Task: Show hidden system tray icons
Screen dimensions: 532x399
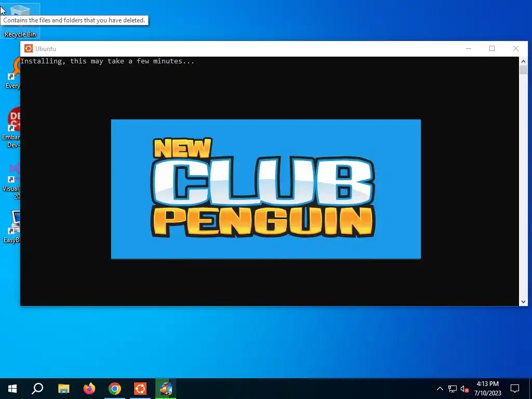Action: click(x=440, y=389)
